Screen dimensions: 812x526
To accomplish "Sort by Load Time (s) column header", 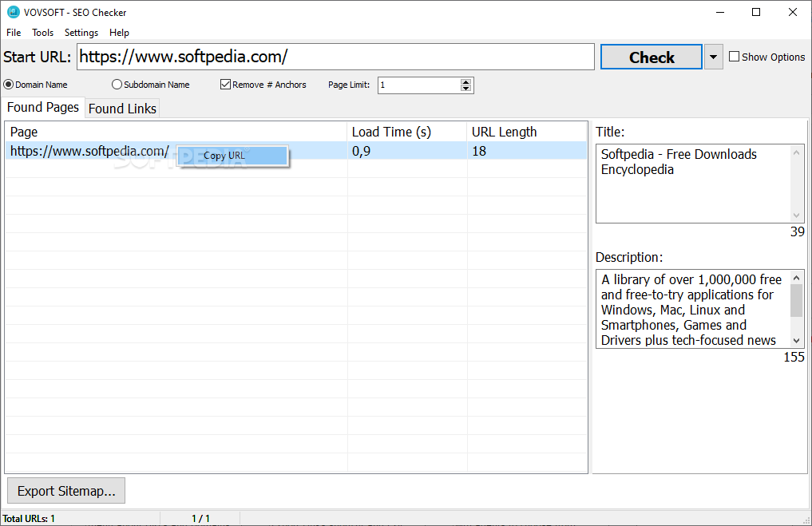I will [407, 132].
